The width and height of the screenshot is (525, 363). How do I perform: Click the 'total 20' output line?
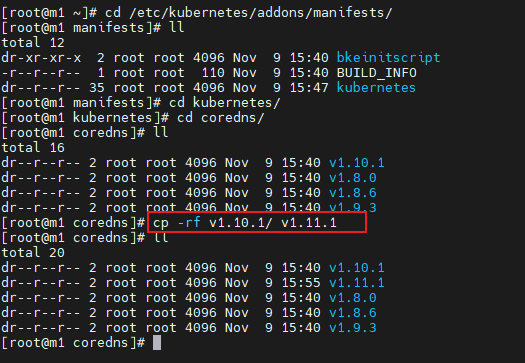(33, 253)
